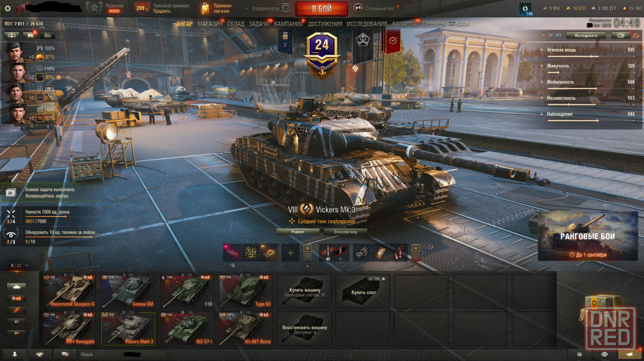Start the battle with В БОЙ button

pos(322,8)
